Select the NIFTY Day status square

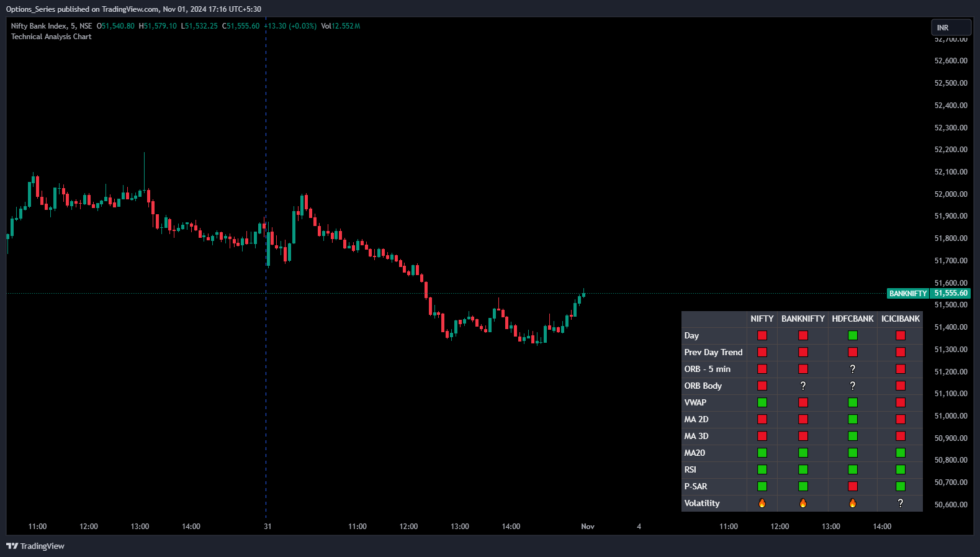pos(762,335)
